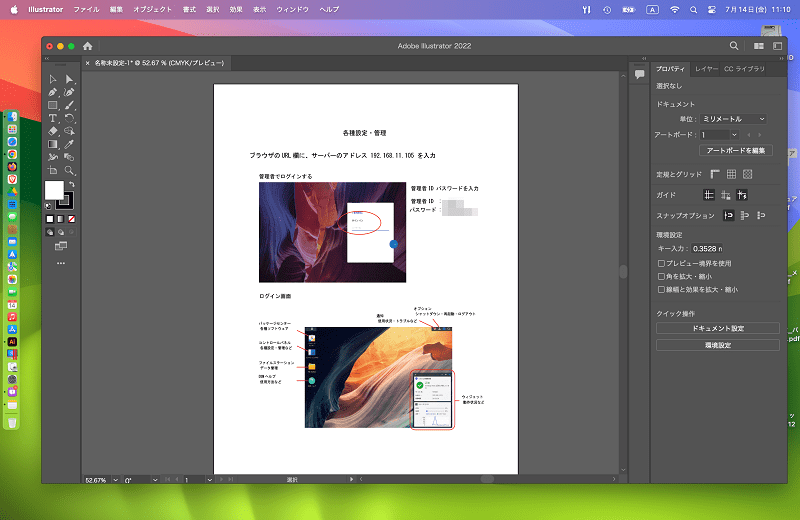
Task: Go to next artboard in status bar
Action: [221, 480]
